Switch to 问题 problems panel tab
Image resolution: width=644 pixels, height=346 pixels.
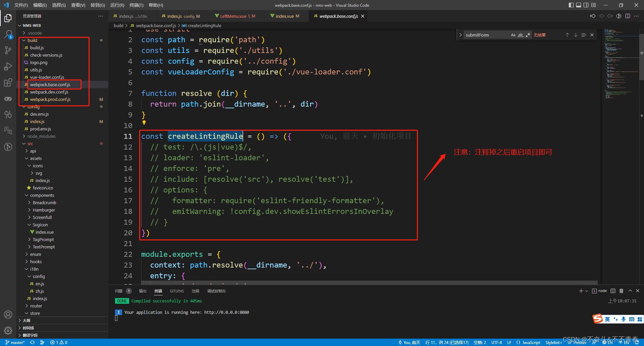pos(119,291)
